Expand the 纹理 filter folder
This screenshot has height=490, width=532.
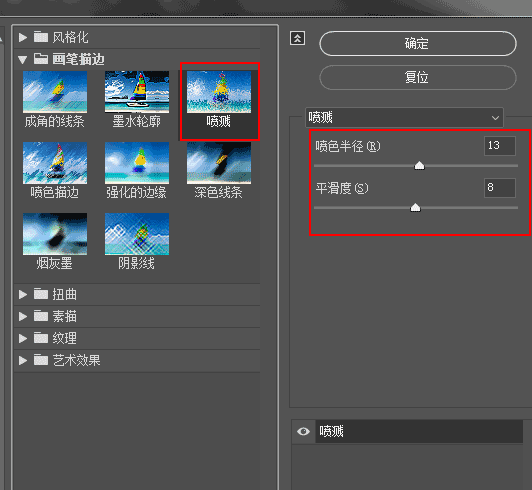pos(23,338)
